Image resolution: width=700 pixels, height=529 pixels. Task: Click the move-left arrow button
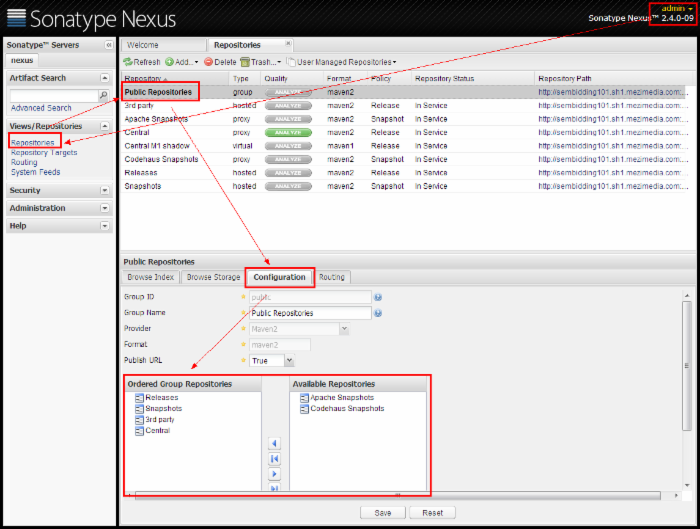tap(275, 443)
